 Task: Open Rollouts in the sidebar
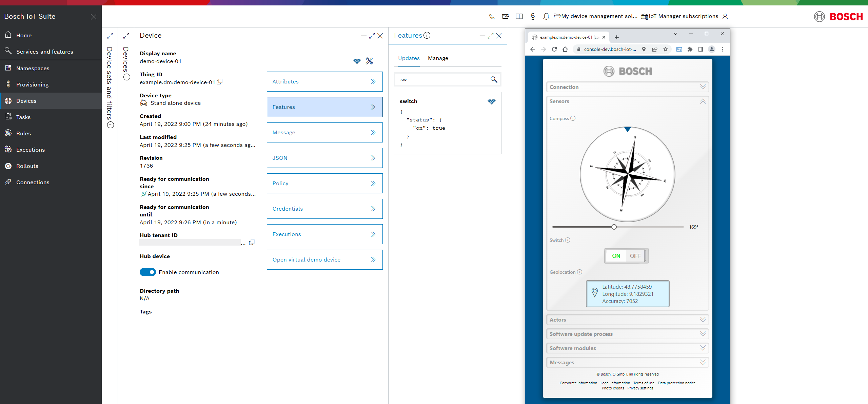(51, 166)
